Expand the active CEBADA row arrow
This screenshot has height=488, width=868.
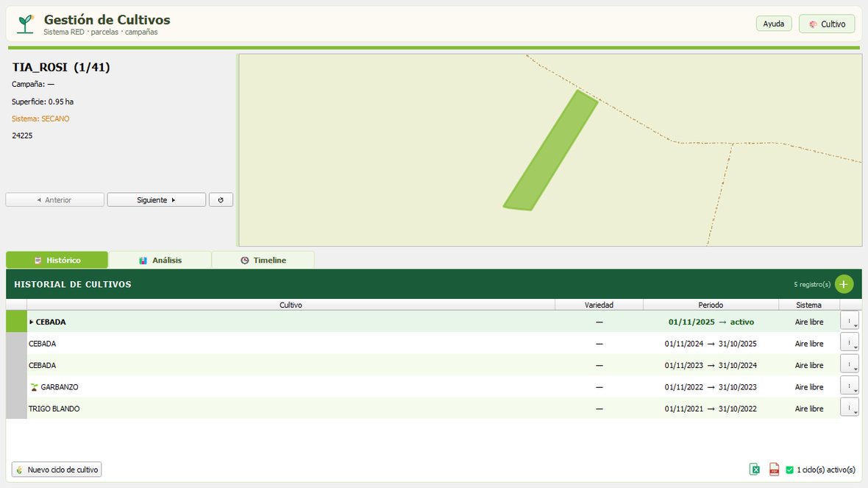pos(31,322)
